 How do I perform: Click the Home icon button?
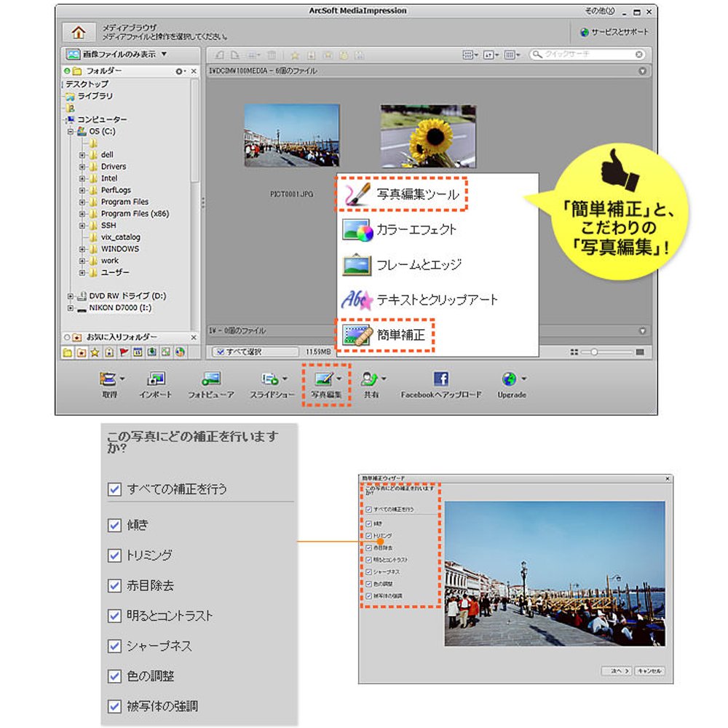tap(79, 32)
